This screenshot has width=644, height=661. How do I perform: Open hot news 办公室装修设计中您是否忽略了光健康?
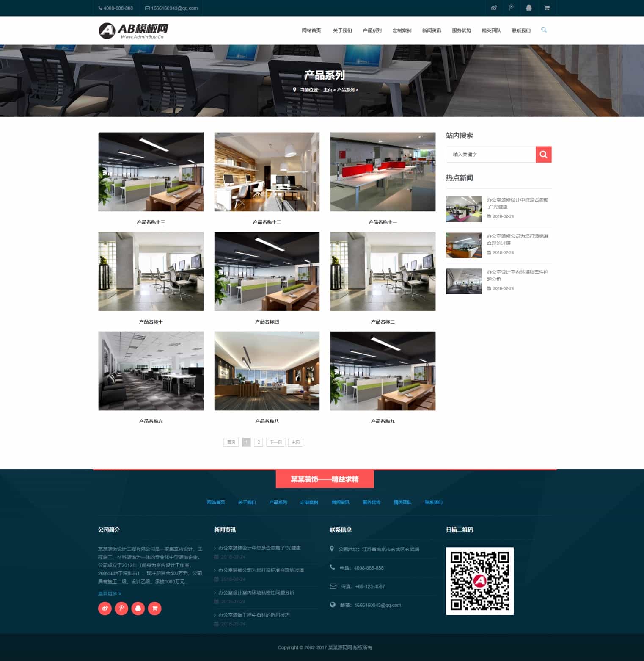pyautogui.click(x=517, y=203)
